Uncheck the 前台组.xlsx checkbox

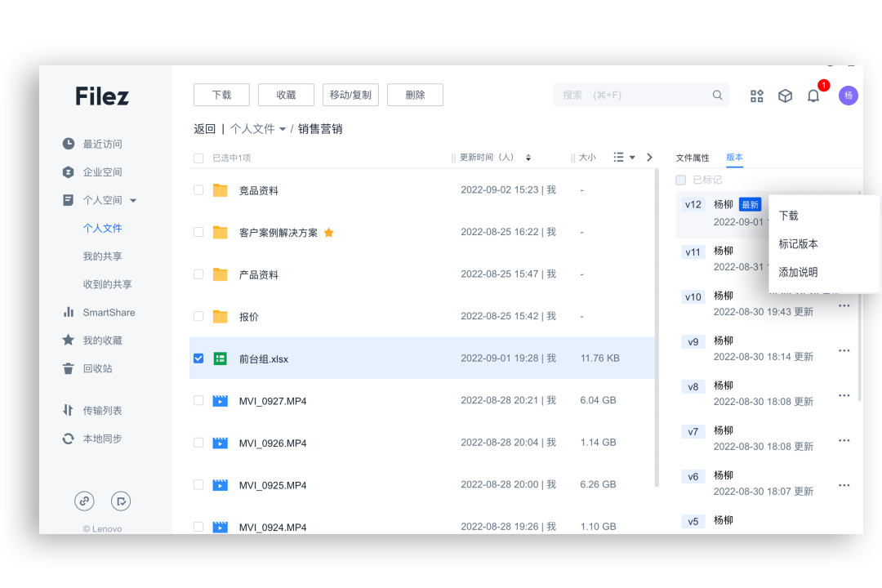[x=198, y=359]
